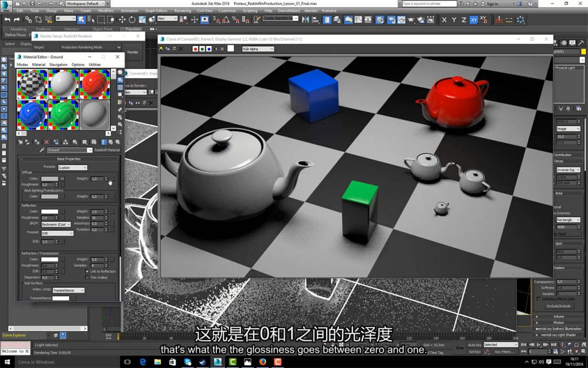The height and width of the screenshot is (368, 588).
Task: Switch to the Populate ribbon tab
Action: [x=133, y=29]
